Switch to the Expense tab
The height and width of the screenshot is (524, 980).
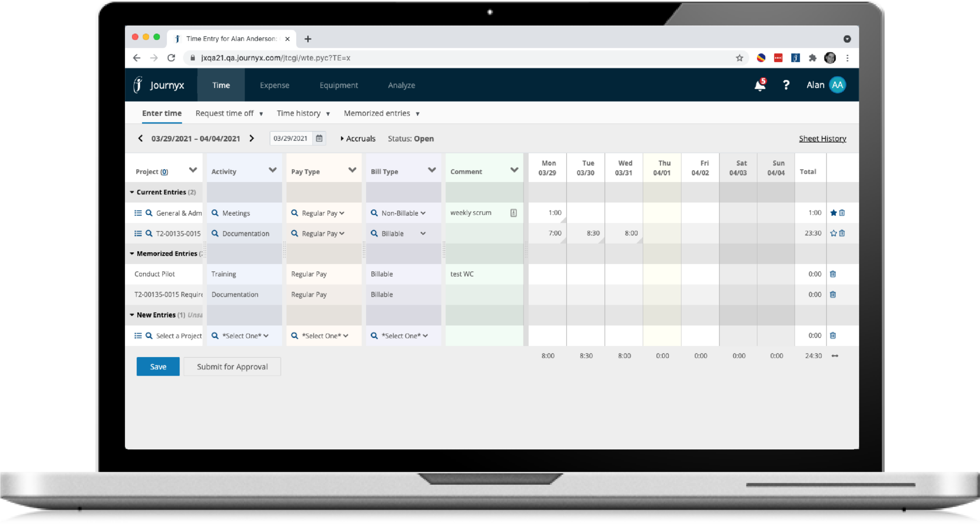(x=274, y=85)
